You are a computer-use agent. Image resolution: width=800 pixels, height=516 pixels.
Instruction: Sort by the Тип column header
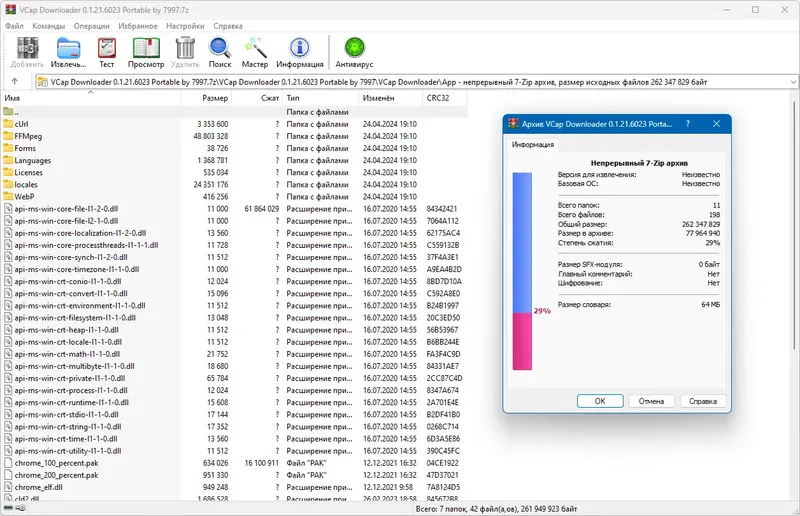[x=320, y=98]
